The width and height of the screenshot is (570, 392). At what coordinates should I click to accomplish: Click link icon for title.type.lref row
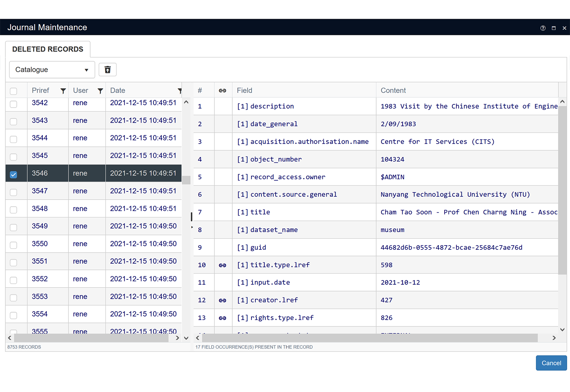pos(223,265)
